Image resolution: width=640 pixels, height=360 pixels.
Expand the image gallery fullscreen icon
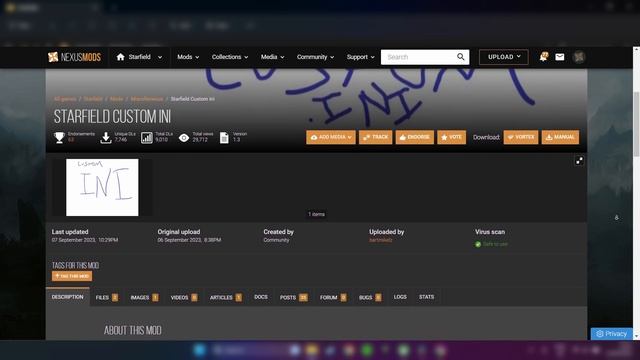(579, 161)
